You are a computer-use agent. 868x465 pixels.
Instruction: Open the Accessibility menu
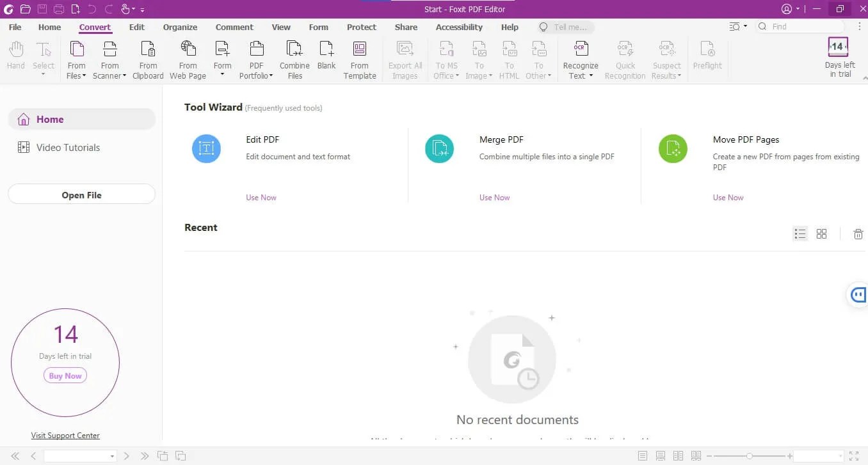tap(458, 27)
